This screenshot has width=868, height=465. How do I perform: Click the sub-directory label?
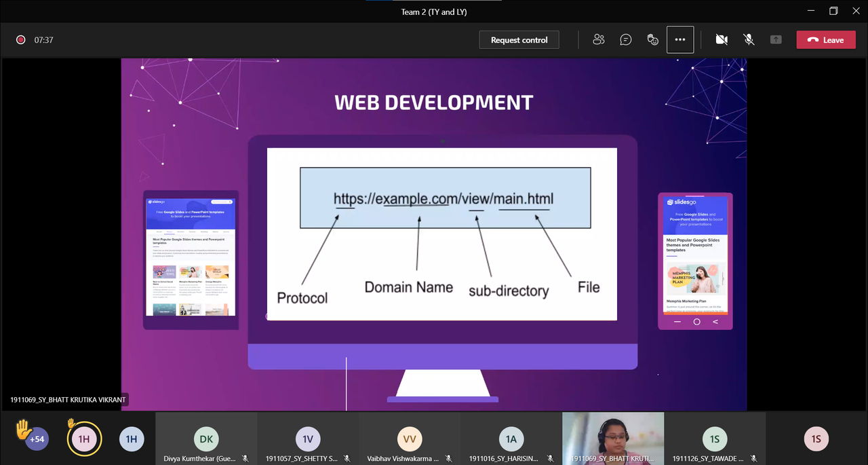509,291
